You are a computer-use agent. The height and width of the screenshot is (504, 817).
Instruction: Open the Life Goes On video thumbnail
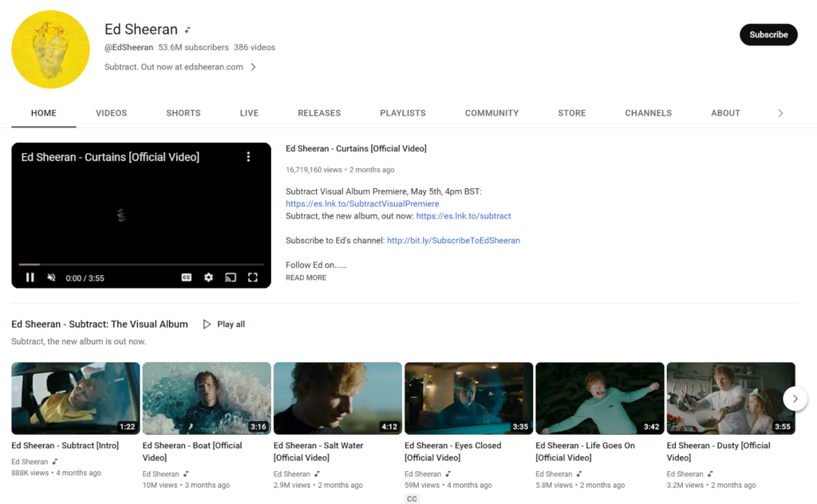[600, 398]
